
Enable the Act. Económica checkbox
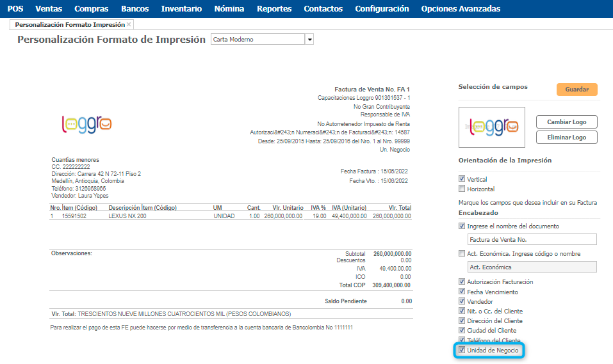[462, 253]
